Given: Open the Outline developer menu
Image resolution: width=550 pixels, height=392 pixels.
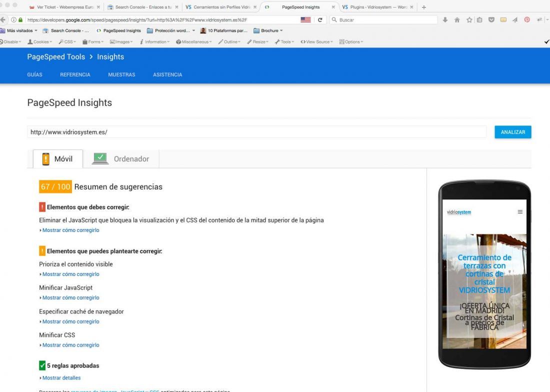Looking at the screenshot, I should [x=229, y=41].
